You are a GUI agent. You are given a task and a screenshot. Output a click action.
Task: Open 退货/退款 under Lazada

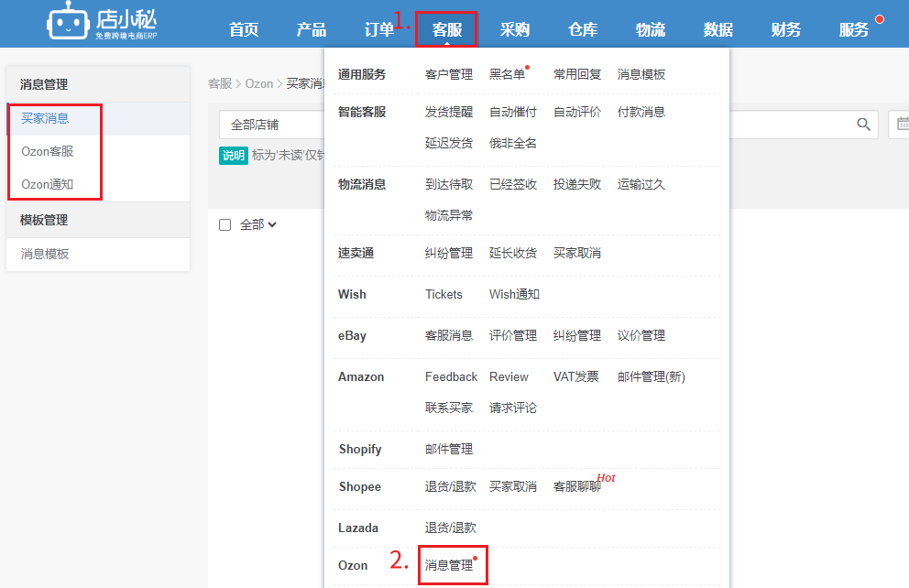pyautogui.click(x=451, y=528)
